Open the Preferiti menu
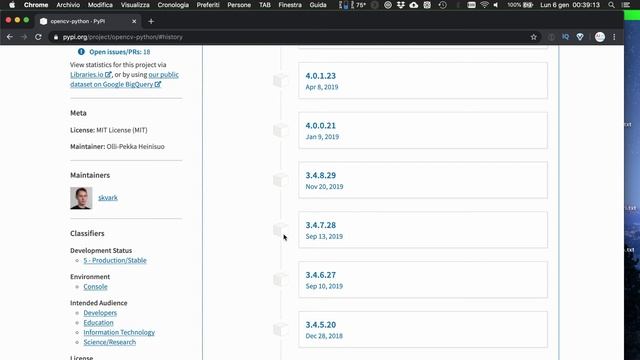Screen dimensions: 640x360 (x=208, y=5)
